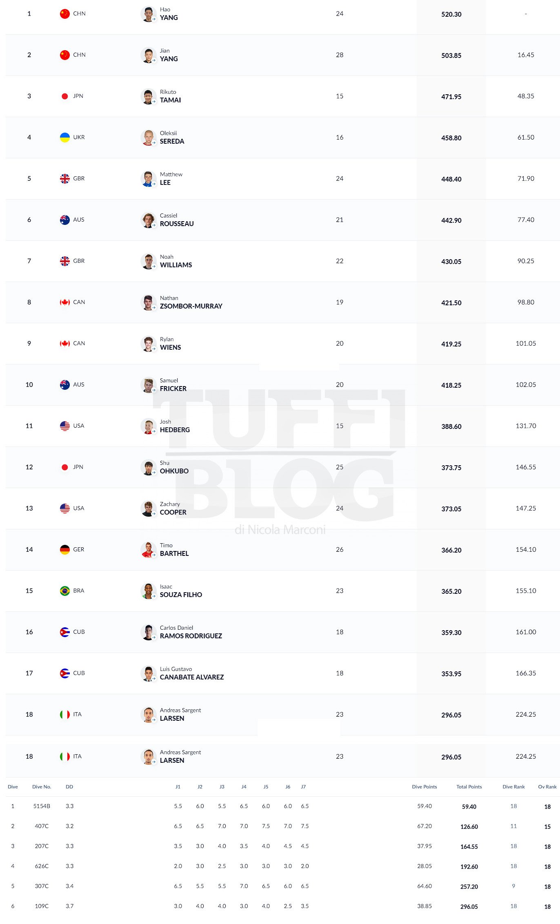Click the China flag icon beside Hao Yang
Screen dimensions: 560x924
point(64,14)
